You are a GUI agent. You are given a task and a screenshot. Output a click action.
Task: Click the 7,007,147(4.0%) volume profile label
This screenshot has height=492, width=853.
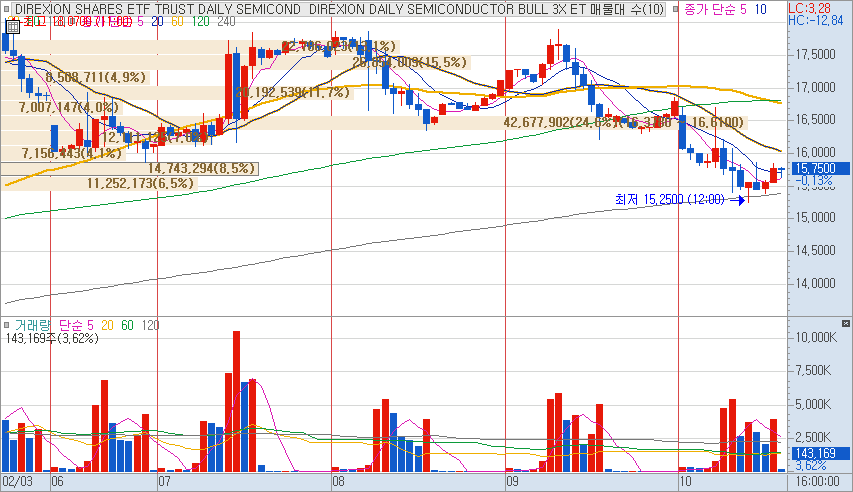[69, 107]
